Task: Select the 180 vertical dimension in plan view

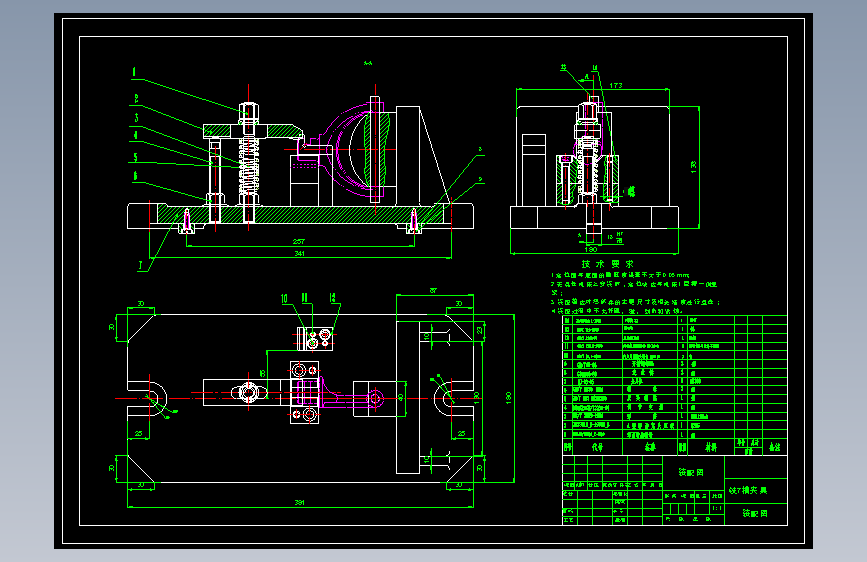Action: [508, 398]
